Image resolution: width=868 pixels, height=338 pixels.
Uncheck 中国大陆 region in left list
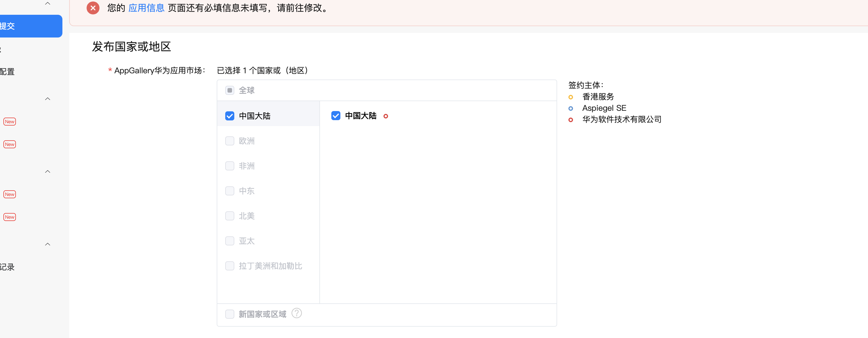229,116
